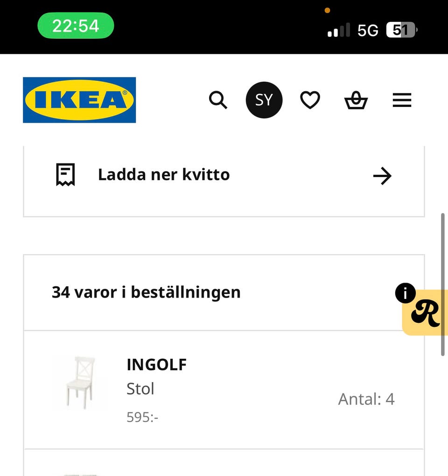Tap the Ladda ner kvitto link
Viewport: 448px width, 476px height.
coord(163,175)
